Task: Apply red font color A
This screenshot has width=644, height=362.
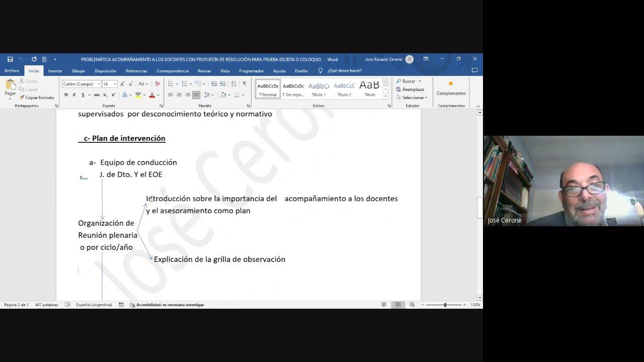Action: click(152, 95)
